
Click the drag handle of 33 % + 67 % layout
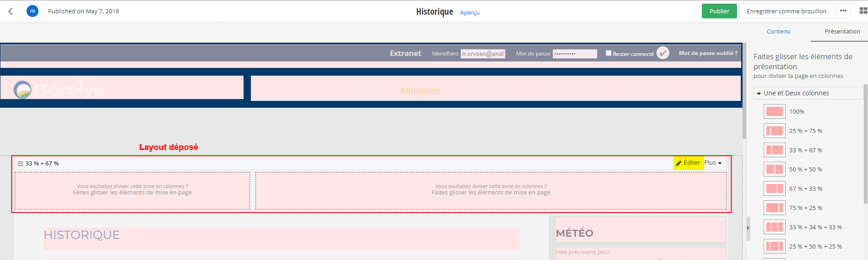[20, 164]
